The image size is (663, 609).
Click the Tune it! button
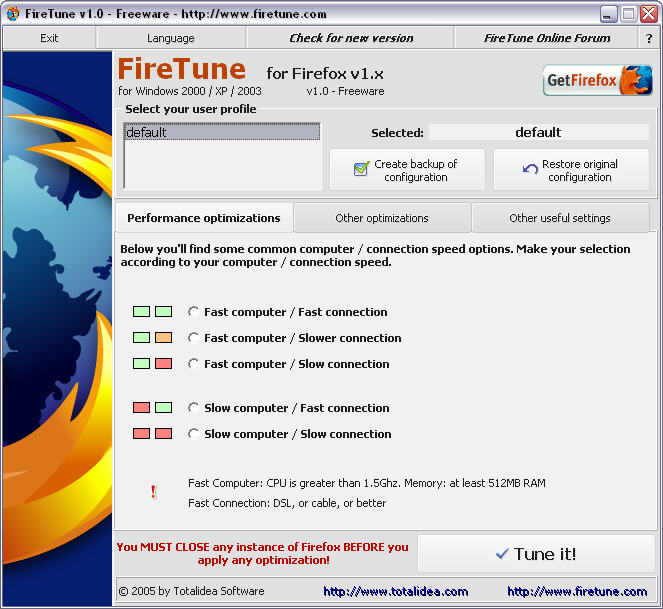pos(536,554)
